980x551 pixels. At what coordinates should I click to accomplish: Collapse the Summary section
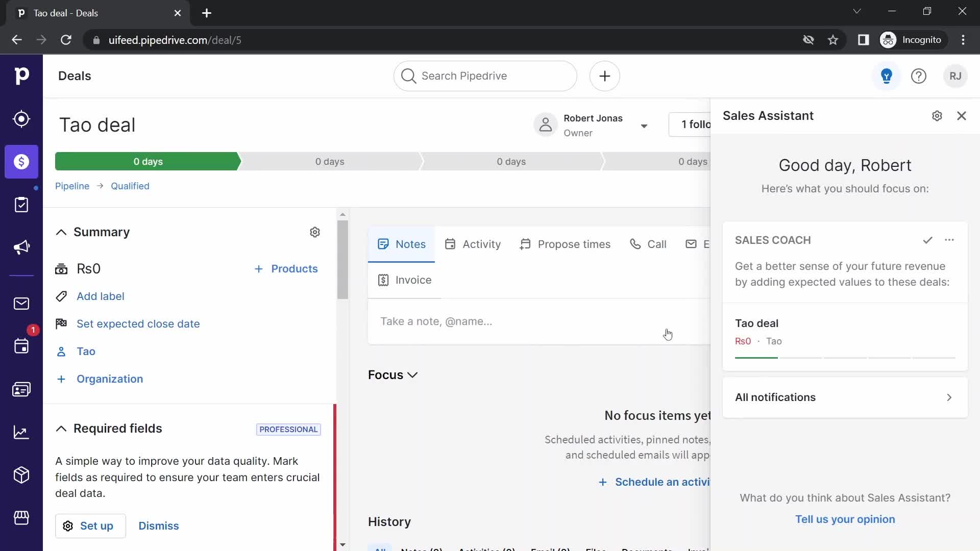coord(61,232)
